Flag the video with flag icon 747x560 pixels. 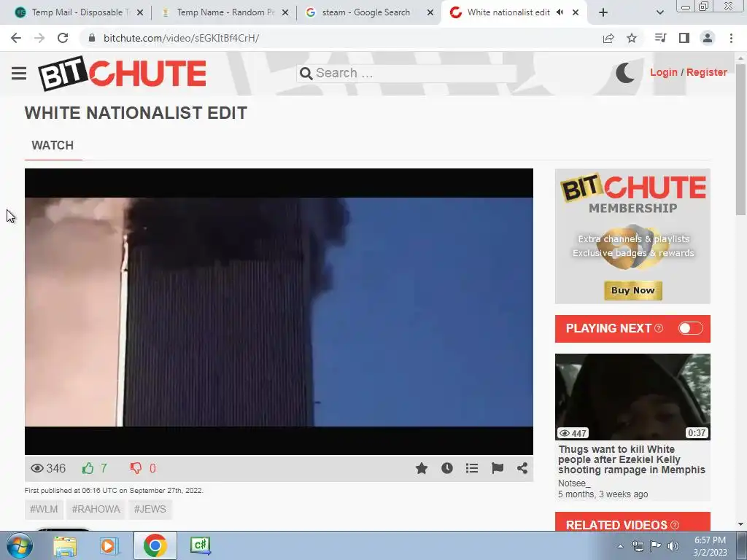tap(498, 468)
